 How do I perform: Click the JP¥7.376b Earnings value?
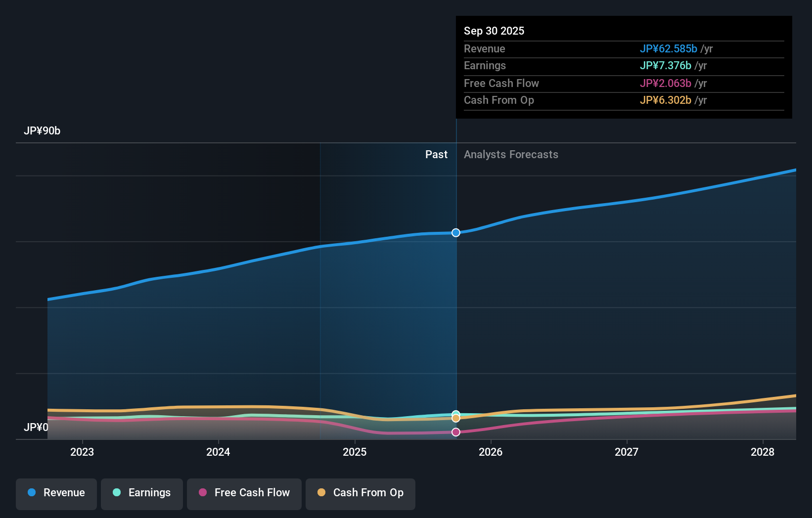(666, 66)
